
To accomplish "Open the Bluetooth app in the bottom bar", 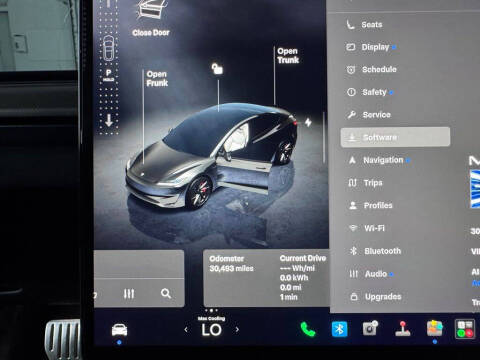I will point(339,329).
